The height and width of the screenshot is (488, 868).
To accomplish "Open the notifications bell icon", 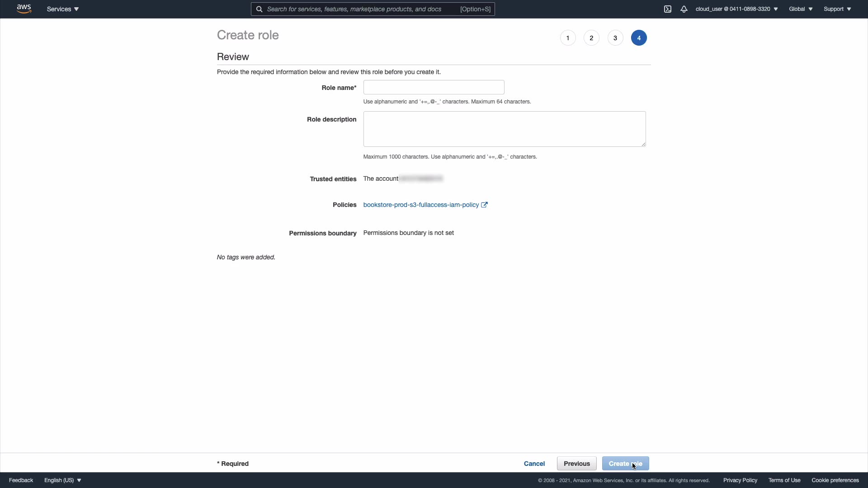I will (x=684, y=9).
